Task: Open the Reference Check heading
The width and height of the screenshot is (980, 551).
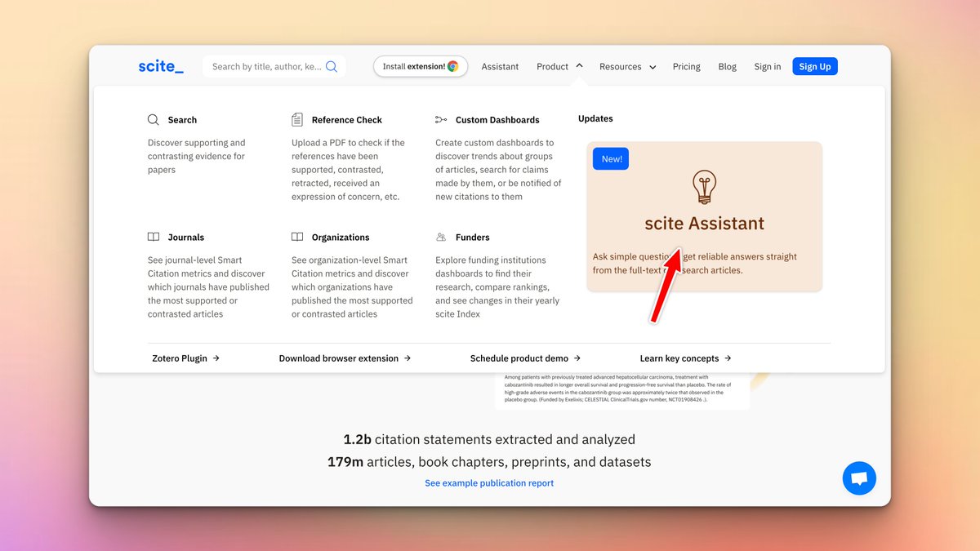Action: 346,120
